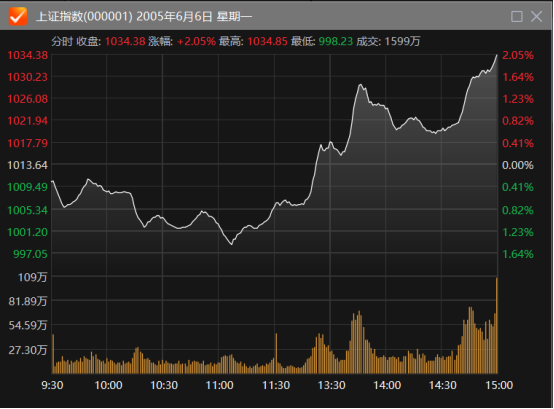Close the 上证指数 chart window
The image size is (554, 409).
click(x=536, y=16)
